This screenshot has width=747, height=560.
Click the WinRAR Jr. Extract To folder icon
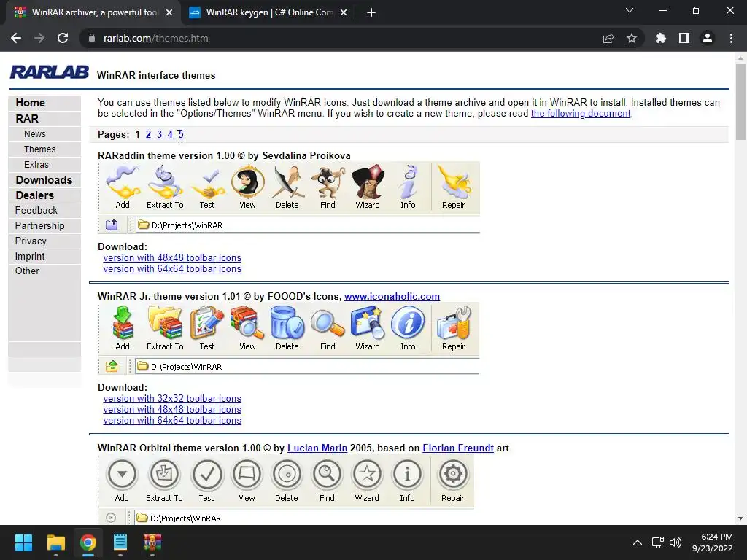pos(165,322)
